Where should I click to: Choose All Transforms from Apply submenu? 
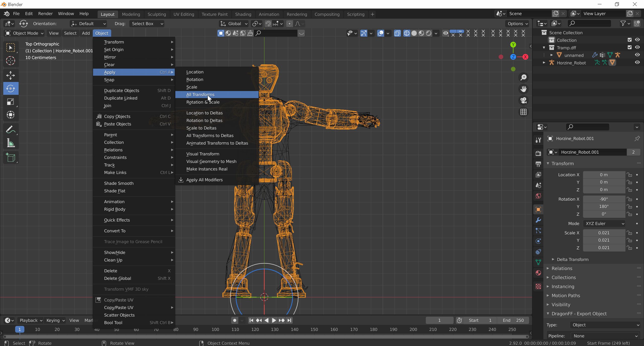(x=200, y=95)
